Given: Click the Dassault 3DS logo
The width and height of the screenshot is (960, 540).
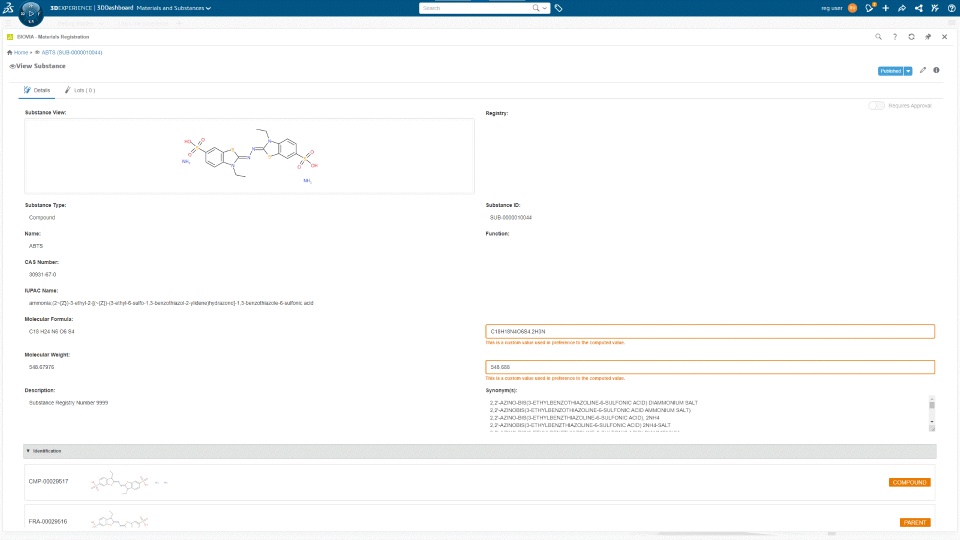Looking at the screenshot, I should (8, 8).
